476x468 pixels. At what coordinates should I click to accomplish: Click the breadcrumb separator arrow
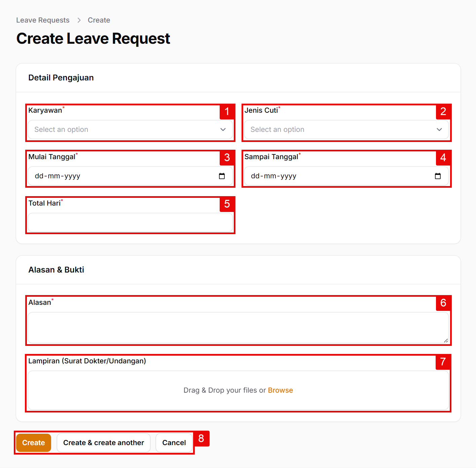click(79, 20)
